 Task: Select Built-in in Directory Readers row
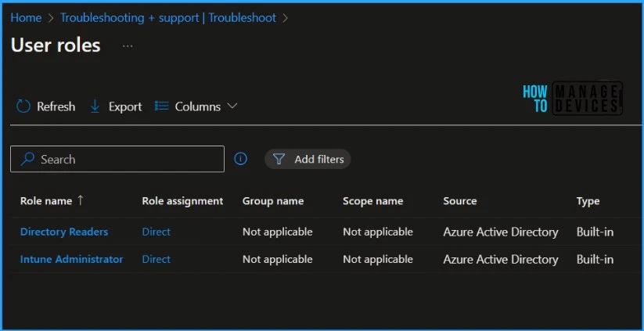click(595, 232)
